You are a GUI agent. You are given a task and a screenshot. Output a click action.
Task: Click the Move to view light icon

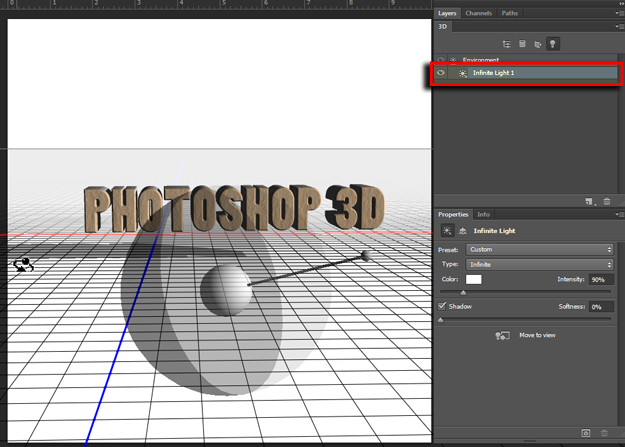503,335
